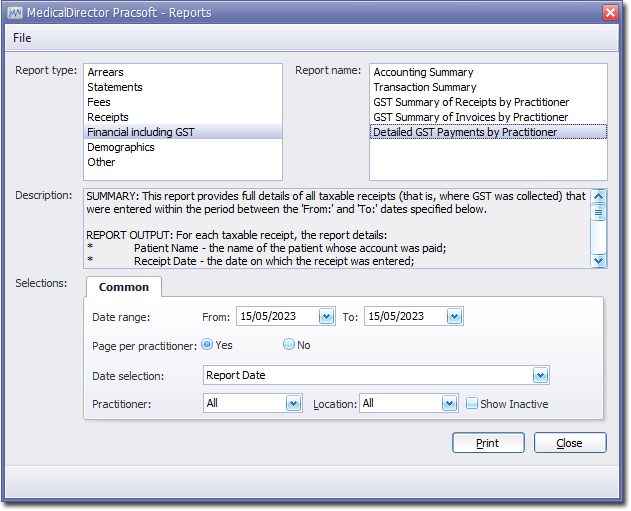631x511 pixels.
Task: Click the MedicalDirector Pracsoft title bar icon
Action: pyautogui.click(x=15, y=12)
